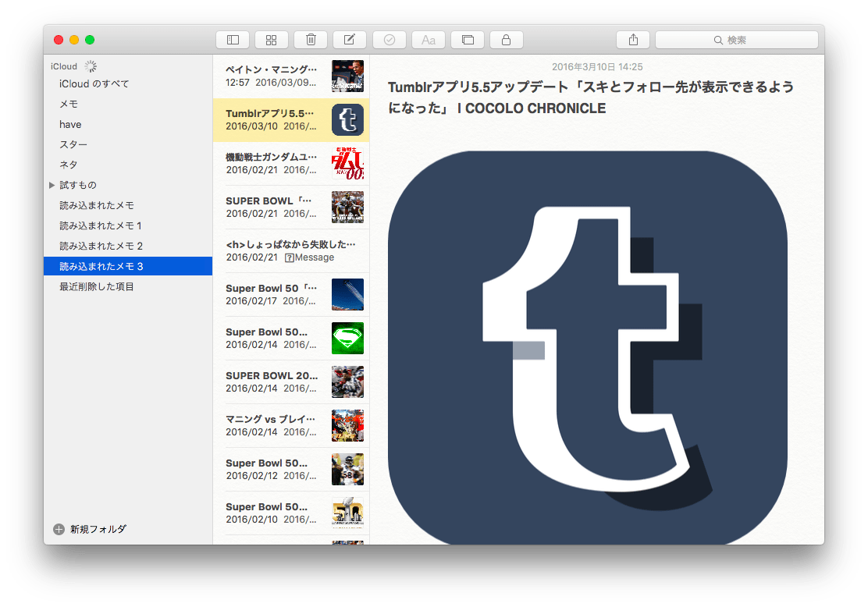
Task: Open the Aa text format button
Action: point(429,40)
